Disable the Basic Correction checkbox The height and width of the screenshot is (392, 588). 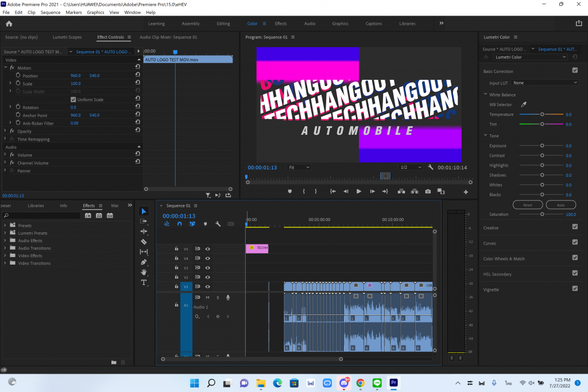[575, 70]
